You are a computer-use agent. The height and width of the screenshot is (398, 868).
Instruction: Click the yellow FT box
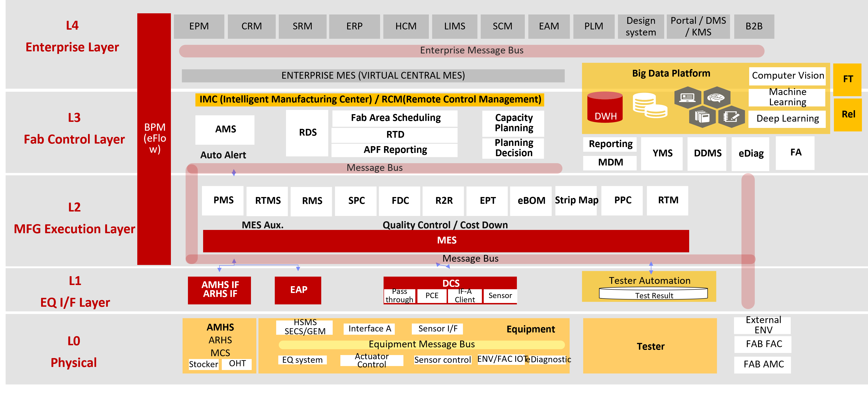(x=847, y=79)
